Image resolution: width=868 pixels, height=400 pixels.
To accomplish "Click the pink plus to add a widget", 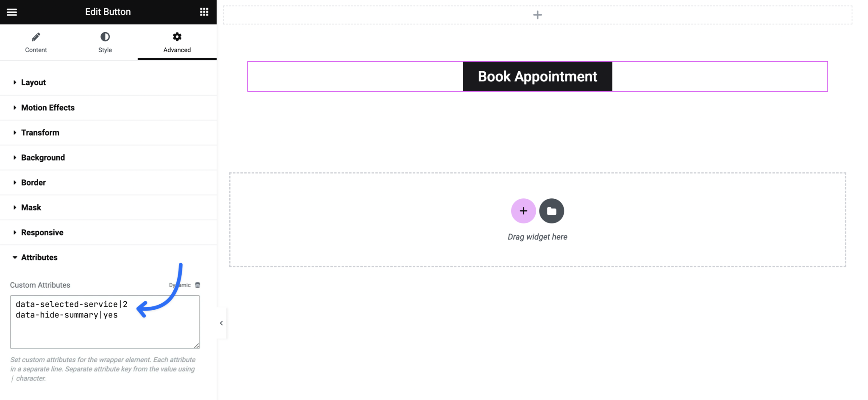I will point(523,211).
